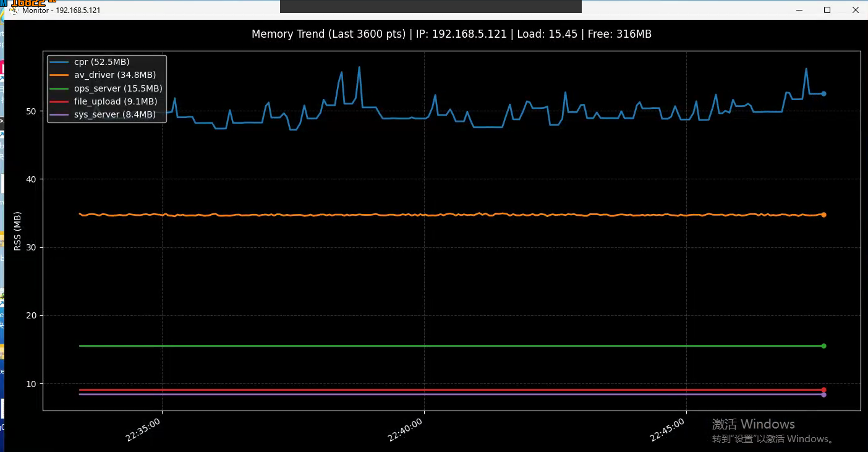Click the red file_upload endpoint marker
This screenshot has width=868, height=452.
click(x=823, y=390)
